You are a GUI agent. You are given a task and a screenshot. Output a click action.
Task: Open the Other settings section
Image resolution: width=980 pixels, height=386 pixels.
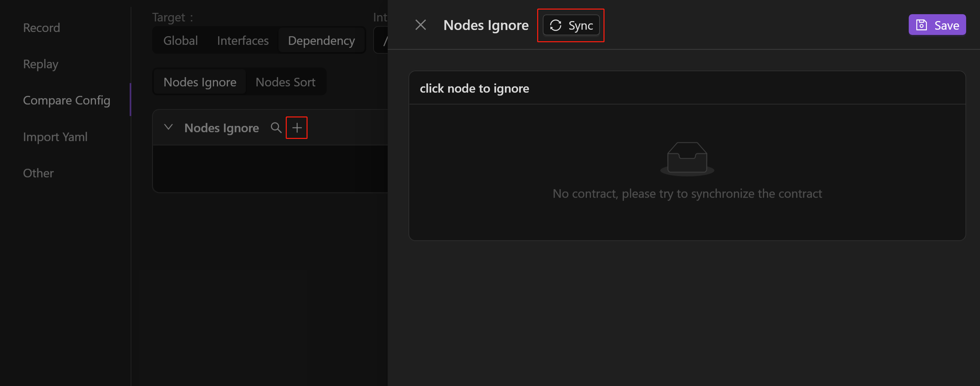(x=38, y=173)
